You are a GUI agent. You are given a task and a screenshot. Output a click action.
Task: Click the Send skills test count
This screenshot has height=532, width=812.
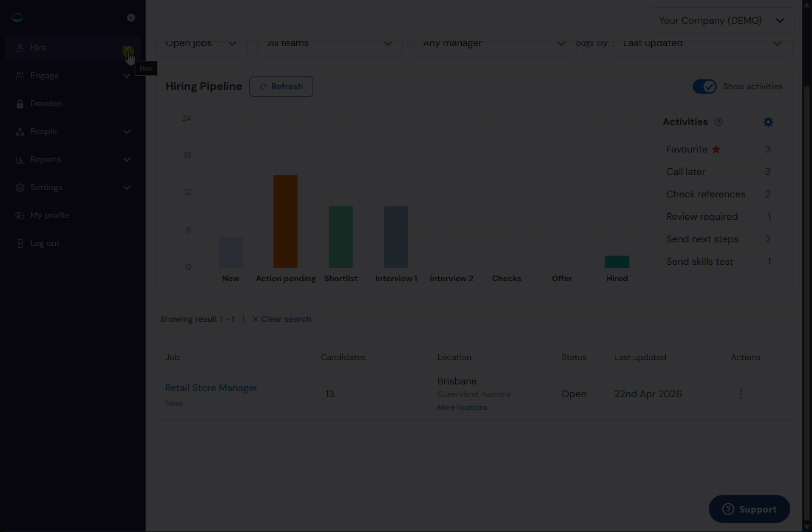coord(770,262)
